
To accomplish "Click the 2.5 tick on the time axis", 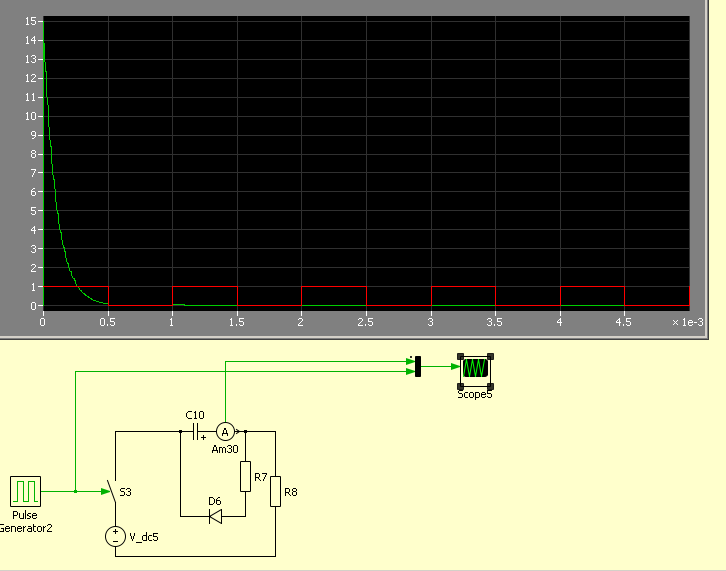I will pos(365,322).
